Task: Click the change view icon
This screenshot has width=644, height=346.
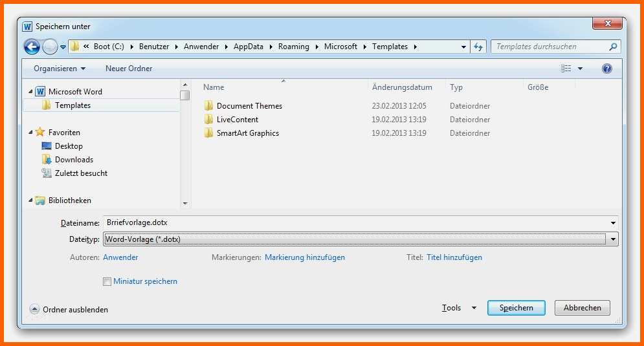Action: pos(566,69)
